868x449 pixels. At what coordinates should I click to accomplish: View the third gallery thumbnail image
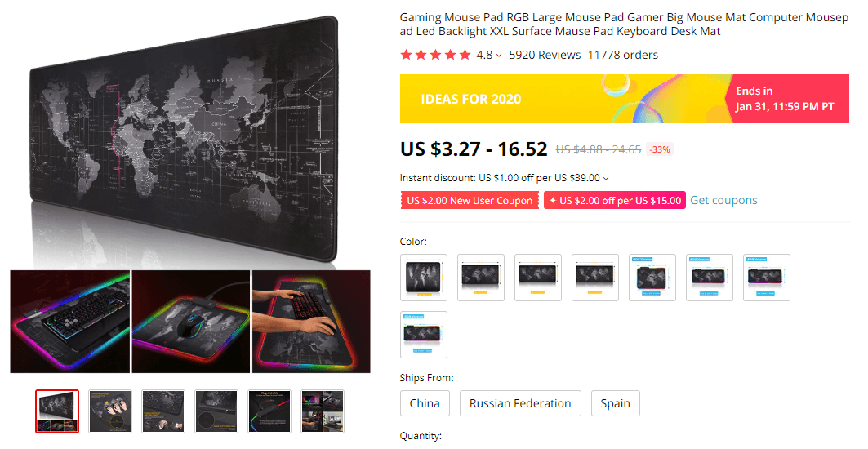coord(163,411)
